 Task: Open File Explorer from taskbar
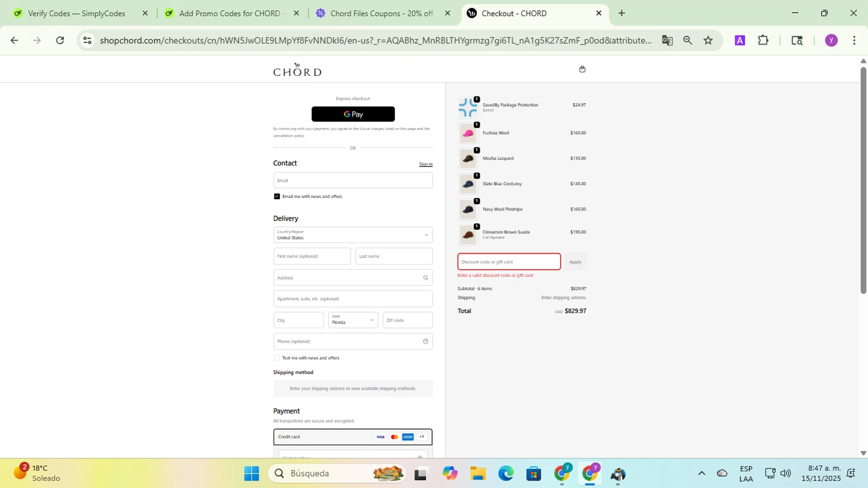tap(477, 474)
